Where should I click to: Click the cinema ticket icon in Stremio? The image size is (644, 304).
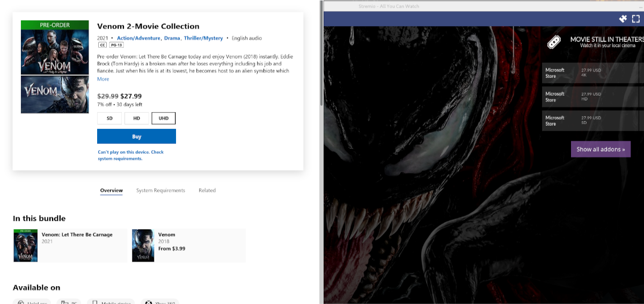[x=554, y=42]
